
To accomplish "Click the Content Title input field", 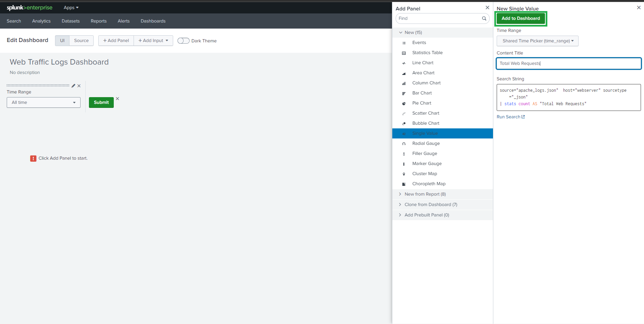I will tap(569, 64).
